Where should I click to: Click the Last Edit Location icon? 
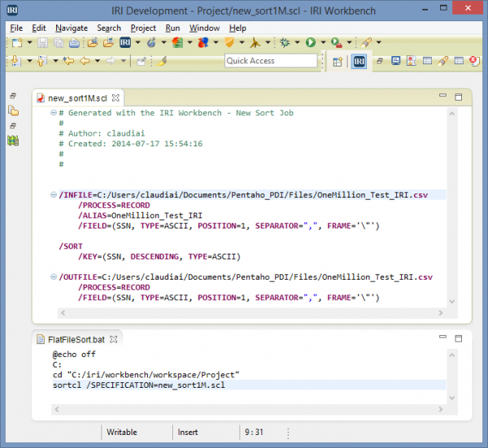pos(68,61)
